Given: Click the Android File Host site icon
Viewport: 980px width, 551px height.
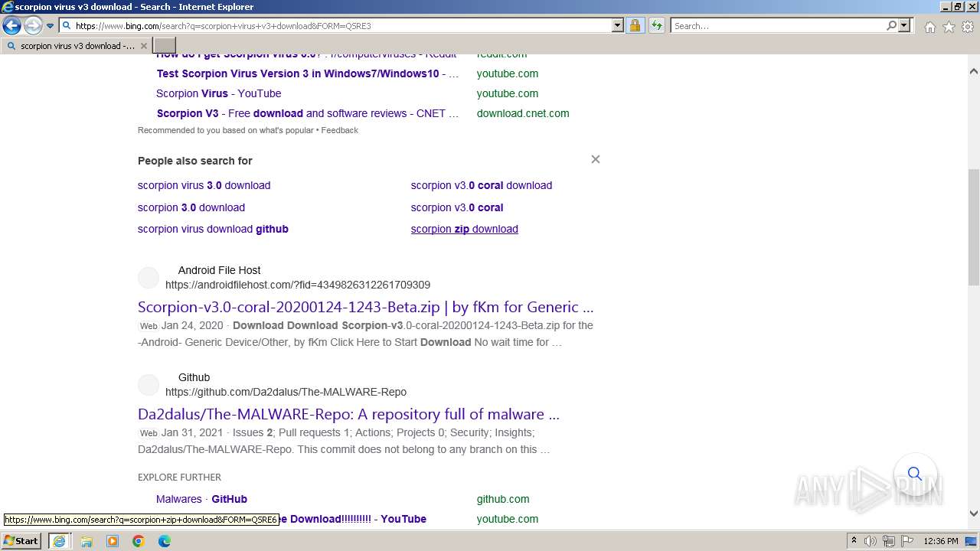Looking at the screenshot, I should coord(149,278).
